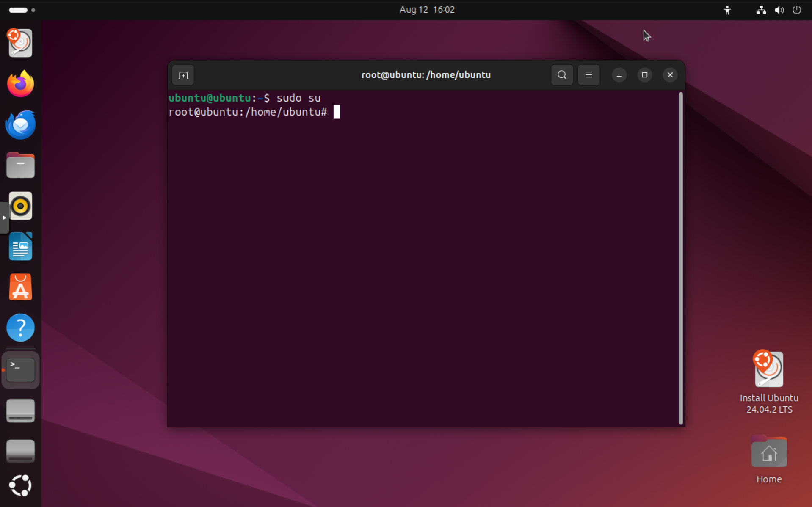Open the Aug 12 16:02 clock menu
The width and height of the screenshot is (812, 507).
[x=427, y=10]
